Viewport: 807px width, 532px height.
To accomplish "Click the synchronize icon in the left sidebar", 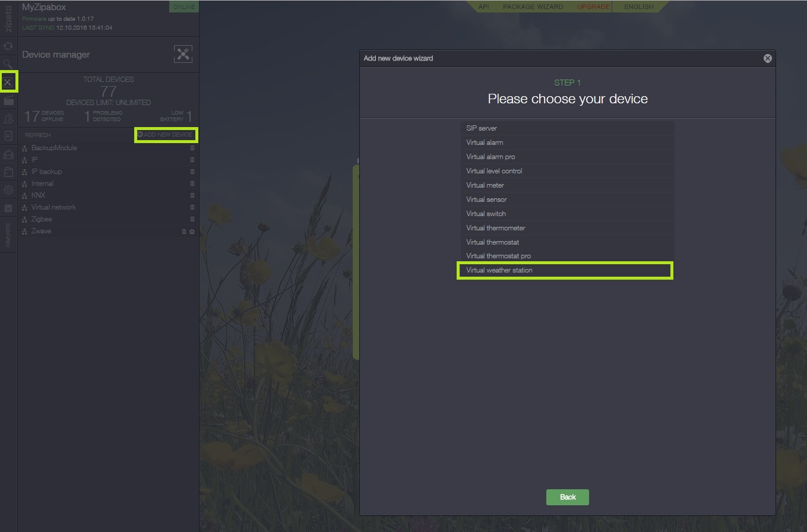I will coord(8,46).
